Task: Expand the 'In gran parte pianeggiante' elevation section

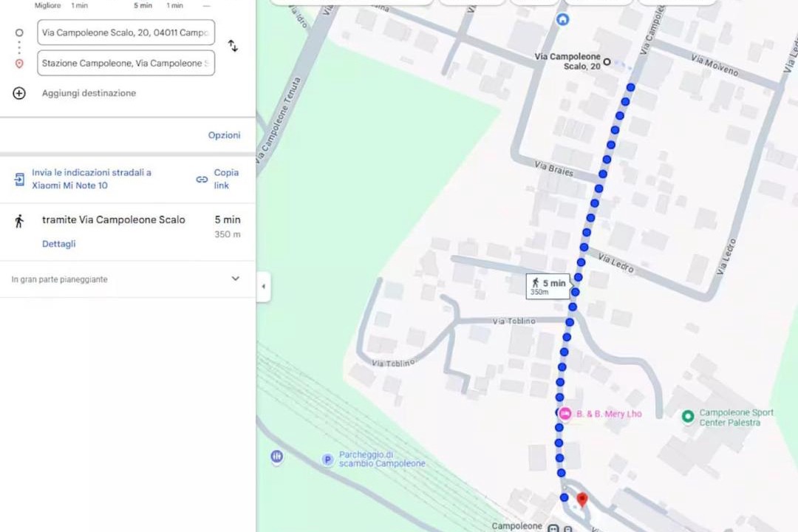Action: (235, 279)
